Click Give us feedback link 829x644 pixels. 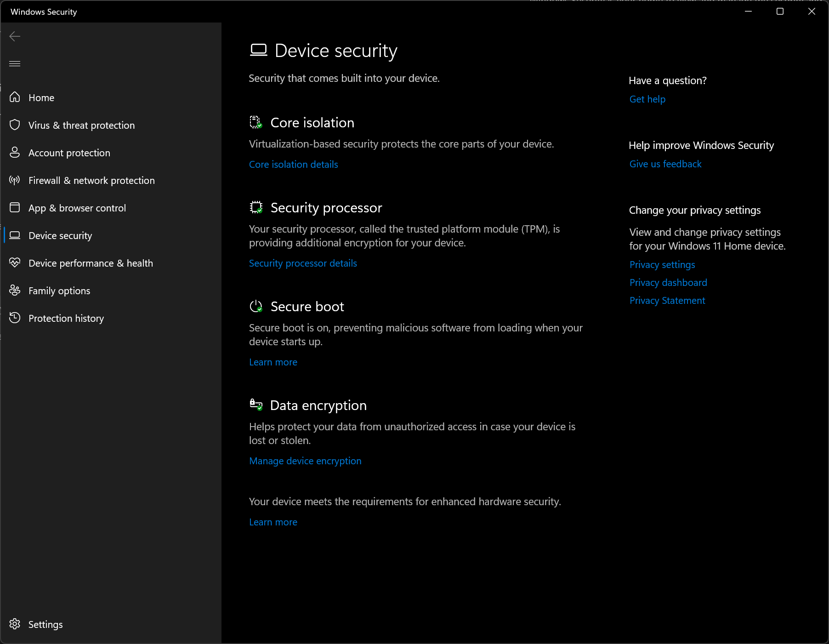click(665, 164)
